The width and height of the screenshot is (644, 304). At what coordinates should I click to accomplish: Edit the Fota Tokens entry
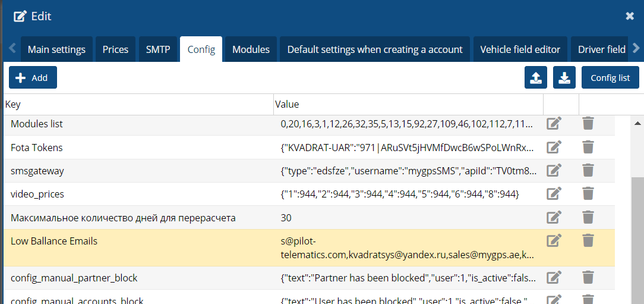coord(554,147)
